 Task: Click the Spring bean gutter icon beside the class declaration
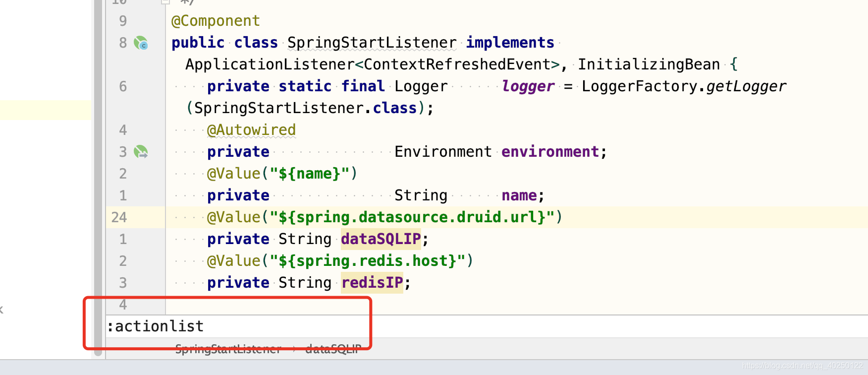(141, 43)
